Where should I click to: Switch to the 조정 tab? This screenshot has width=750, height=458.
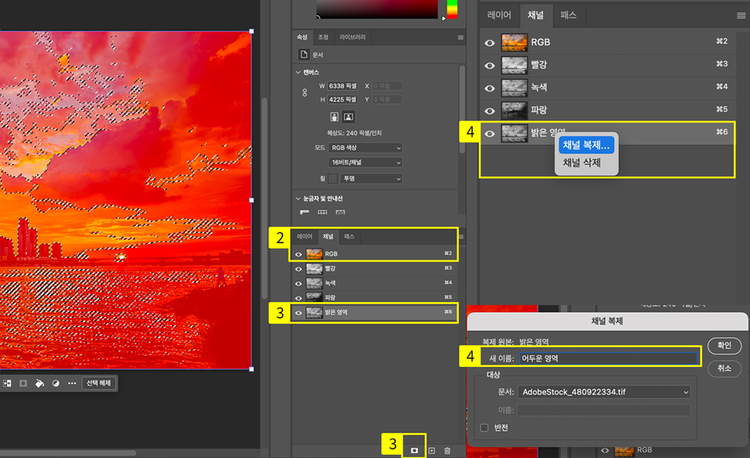323,37
